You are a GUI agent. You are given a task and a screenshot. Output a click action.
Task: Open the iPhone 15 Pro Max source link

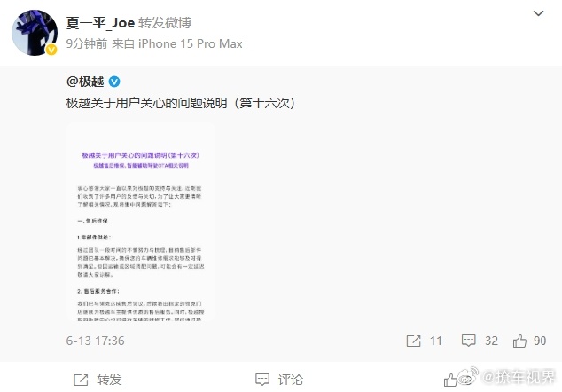(191, 43)
